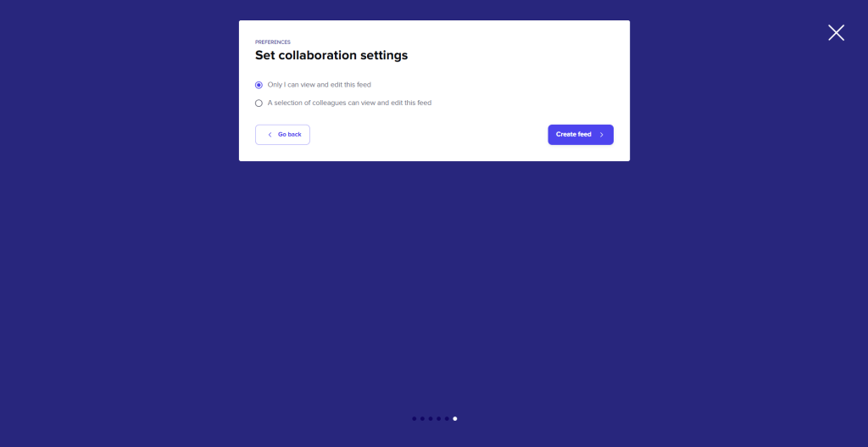
Task: Click the 'Create feed' text label
Action: pyautogui.click(x=574, y=135)
